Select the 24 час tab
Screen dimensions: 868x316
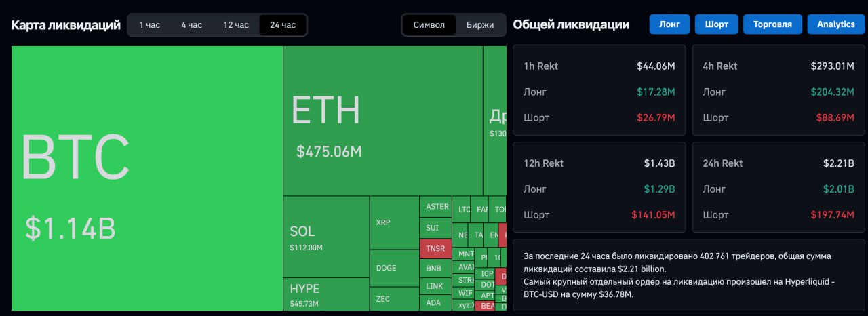tap(283, 25)
